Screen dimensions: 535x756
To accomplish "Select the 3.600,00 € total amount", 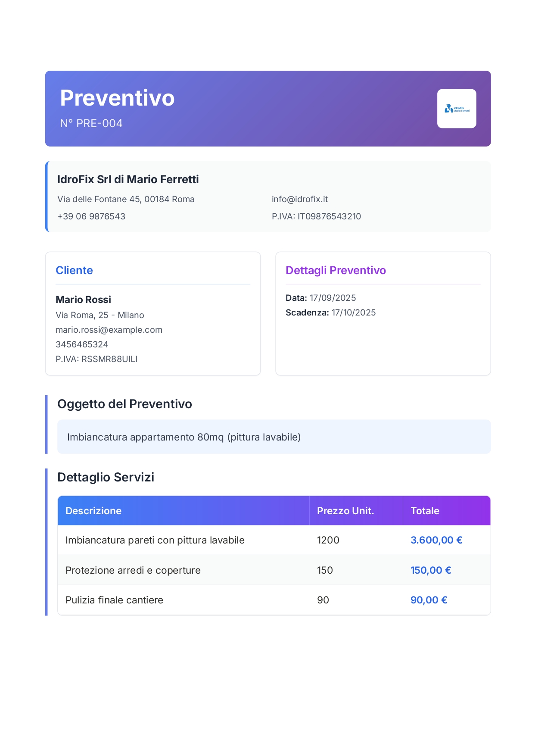I will (x=436, y=540).
